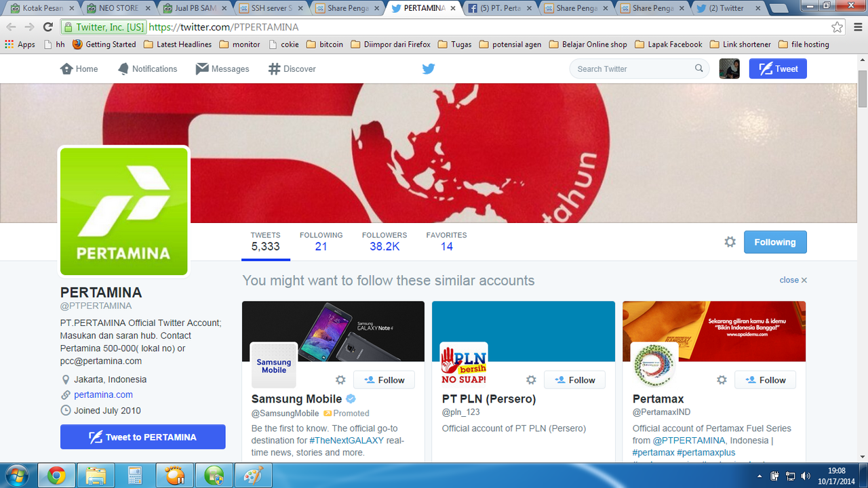Toggle the blue Following button
The image size is (868, 488).
[775, 242]
